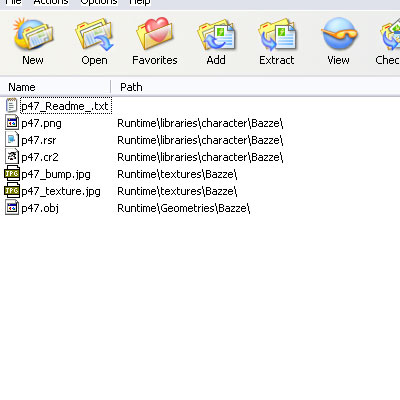Open the Favorites heart folder icon
This screenshot has width=400, height=400.
[x=155, y=34]
